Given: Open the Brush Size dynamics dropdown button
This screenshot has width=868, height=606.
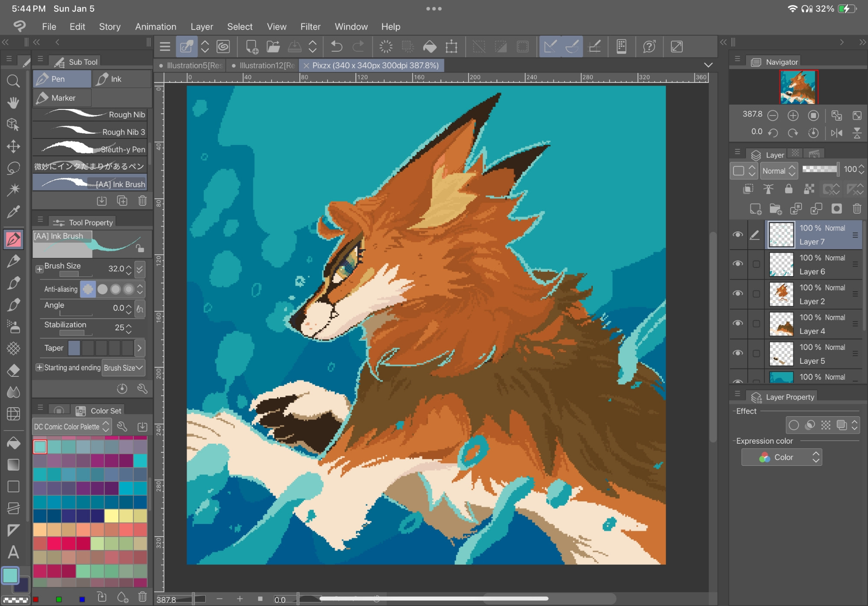Looking at the screenshot, I should pyautogui.click(x=140, y=270).
